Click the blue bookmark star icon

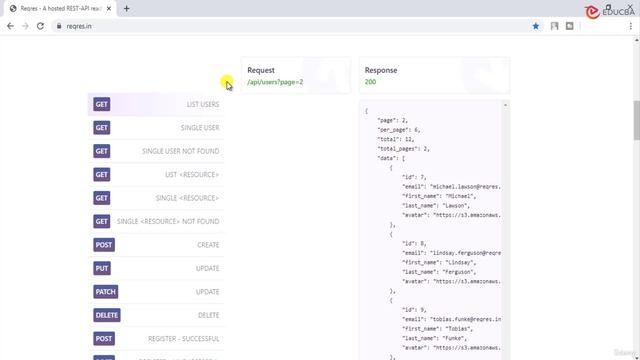coord(536,26)
